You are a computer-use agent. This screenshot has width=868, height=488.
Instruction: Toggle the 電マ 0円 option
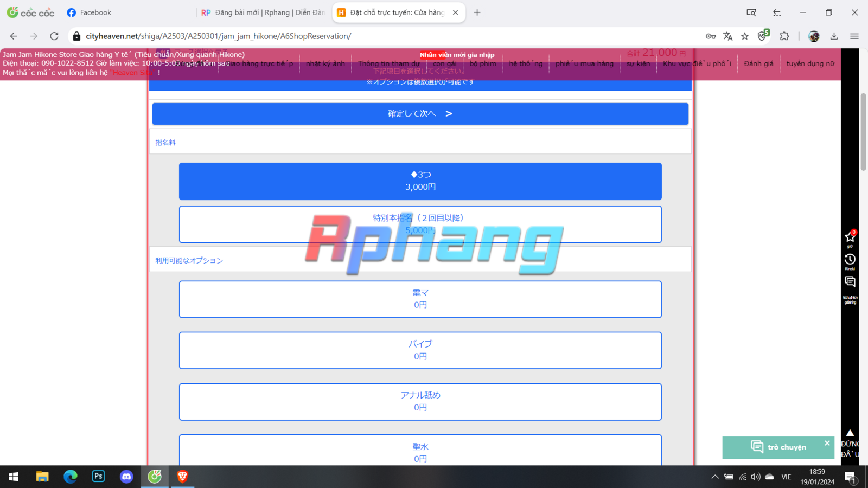(420, 299)
